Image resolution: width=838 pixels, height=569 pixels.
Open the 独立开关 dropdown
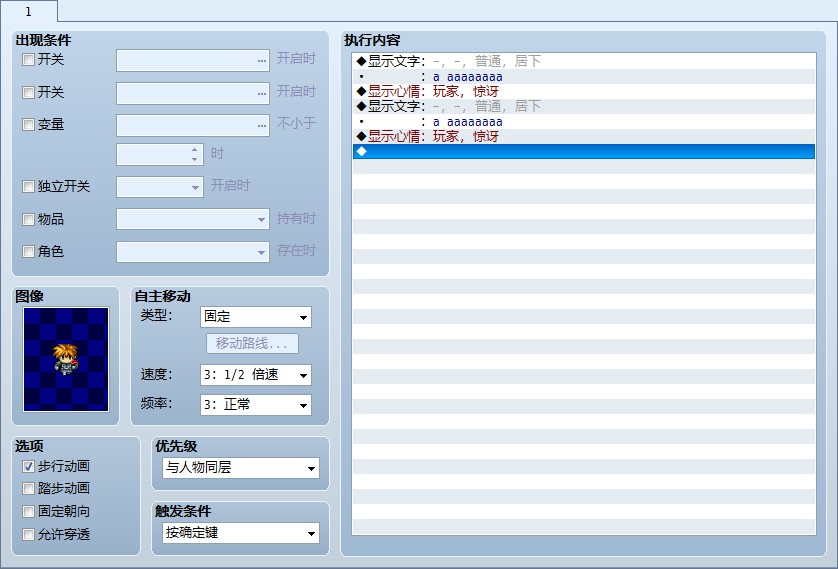[x=160, y=187]
